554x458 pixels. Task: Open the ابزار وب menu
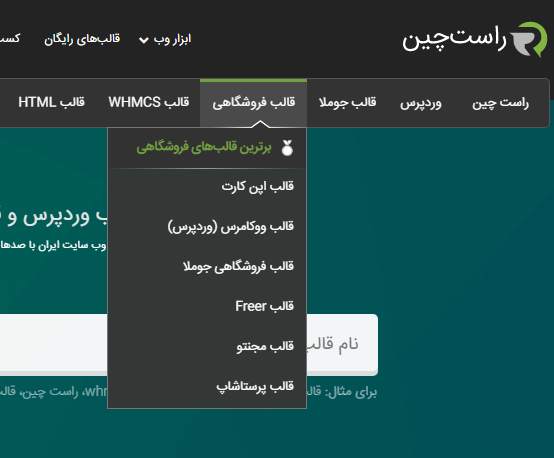172,39
